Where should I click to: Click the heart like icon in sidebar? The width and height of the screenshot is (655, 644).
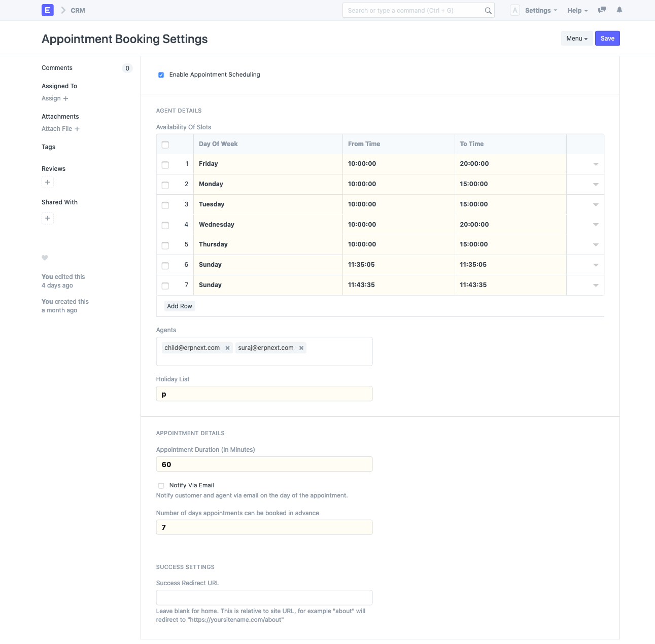coord(45,258)
